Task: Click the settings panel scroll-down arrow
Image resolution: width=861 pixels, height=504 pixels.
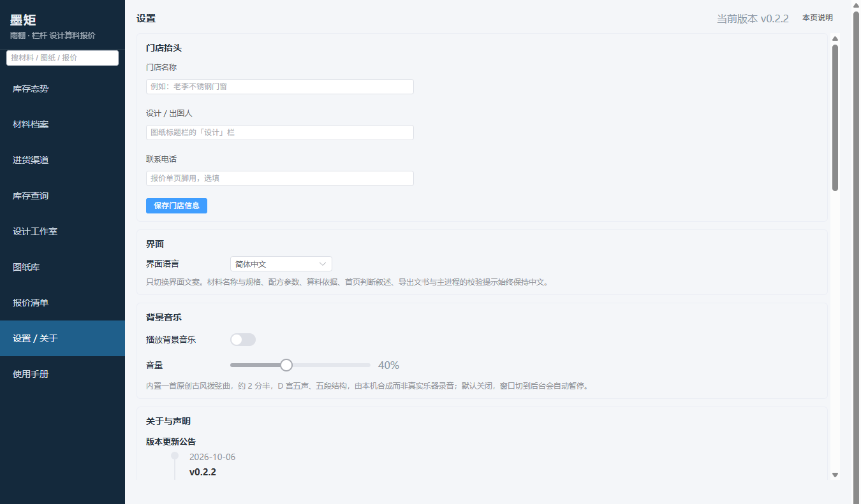Action: [835, 475]
